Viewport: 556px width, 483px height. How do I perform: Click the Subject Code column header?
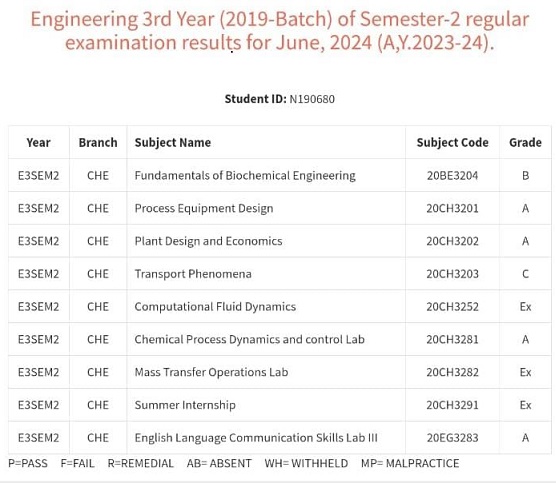click(452, 143)
